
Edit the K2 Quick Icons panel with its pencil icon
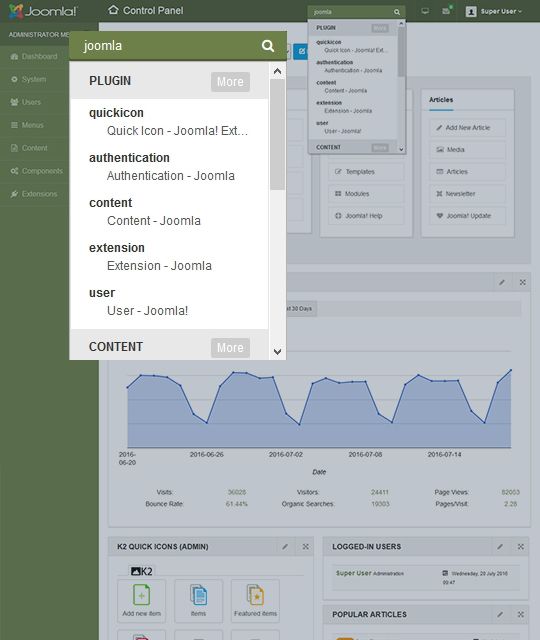(285, 547)
